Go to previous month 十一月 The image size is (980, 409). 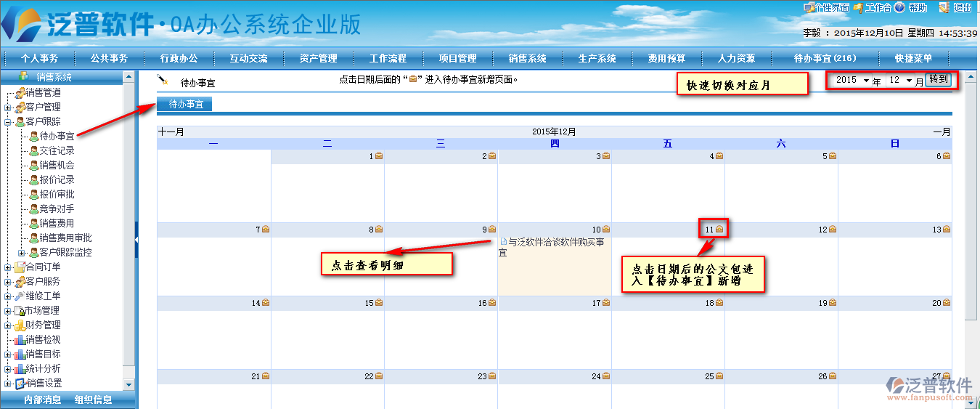[171, 131]
